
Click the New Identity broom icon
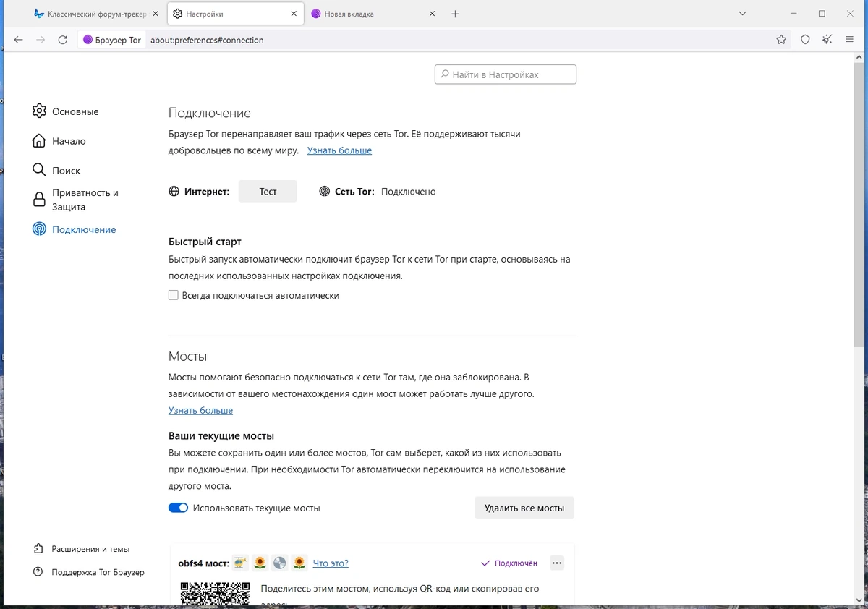pos(827,40)
